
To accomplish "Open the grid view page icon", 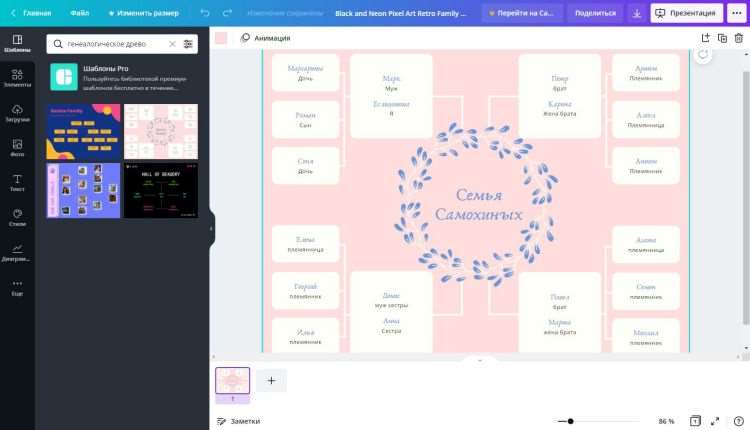I will pos(695,421).
